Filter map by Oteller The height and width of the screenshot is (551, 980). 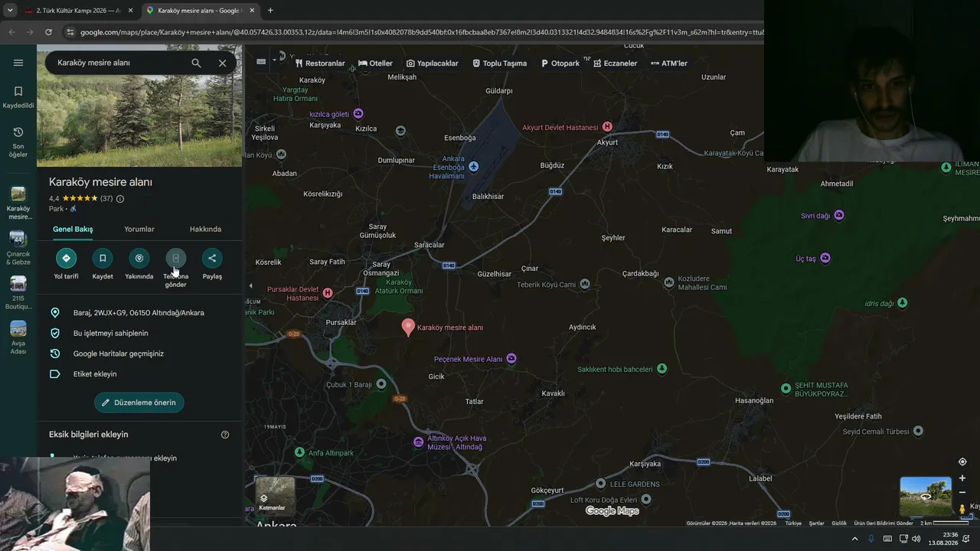point(375,64)
